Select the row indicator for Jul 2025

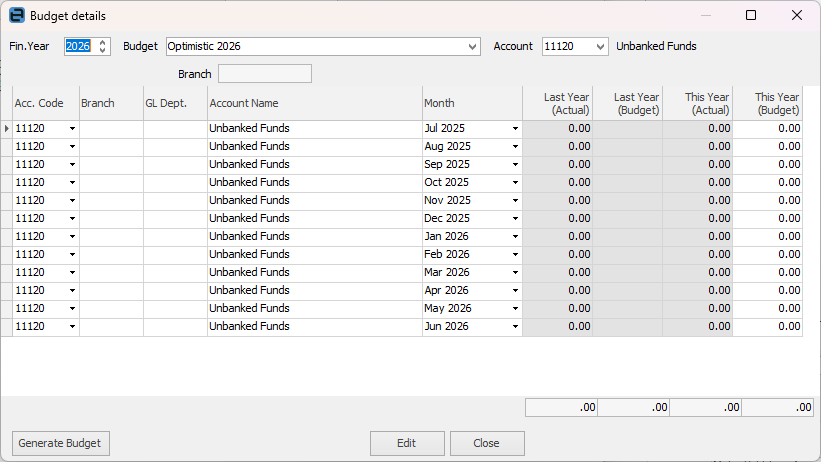6,128
